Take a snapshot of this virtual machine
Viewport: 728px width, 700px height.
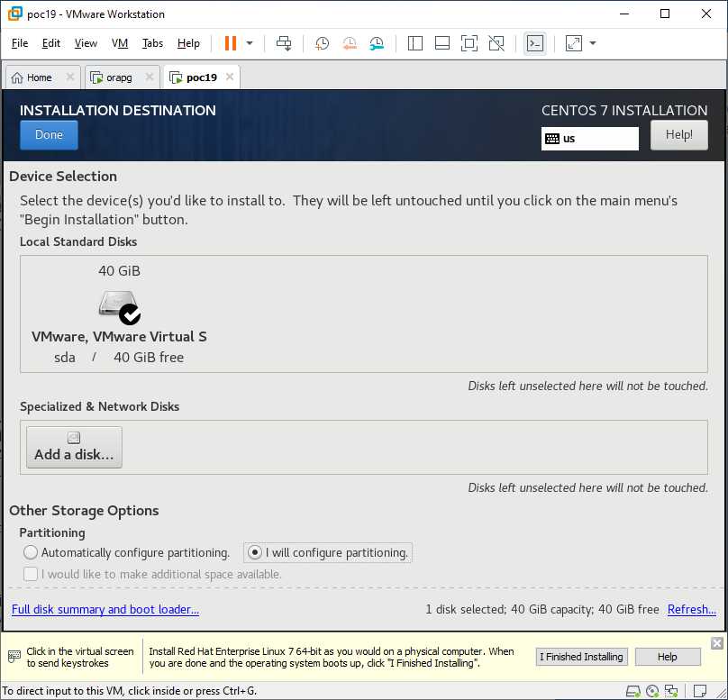322,43
